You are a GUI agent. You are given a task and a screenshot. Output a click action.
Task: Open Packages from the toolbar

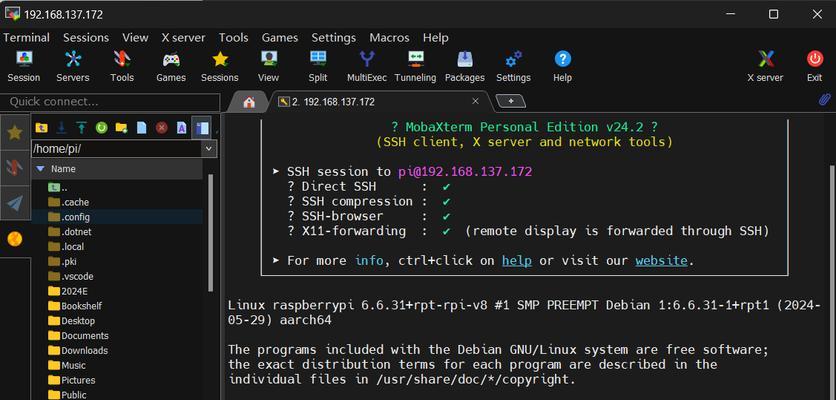[x=465, y=66]
